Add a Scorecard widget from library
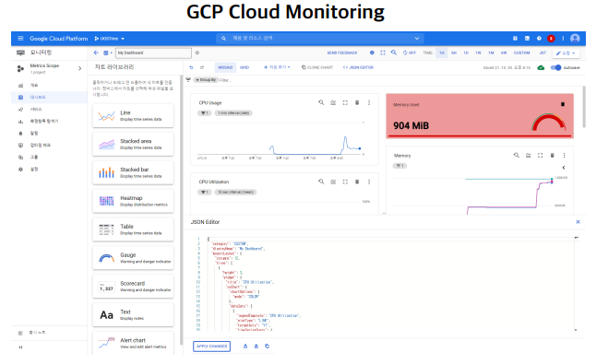 pyautogui.click(x=133, y=287)
